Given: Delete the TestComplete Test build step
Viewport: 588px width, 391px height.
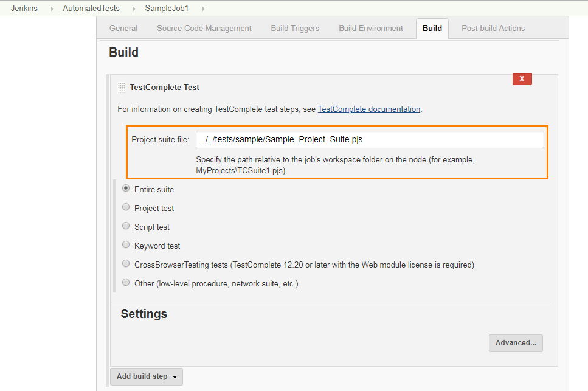Looking at the screenshot, I should click(x=522, y=78).
